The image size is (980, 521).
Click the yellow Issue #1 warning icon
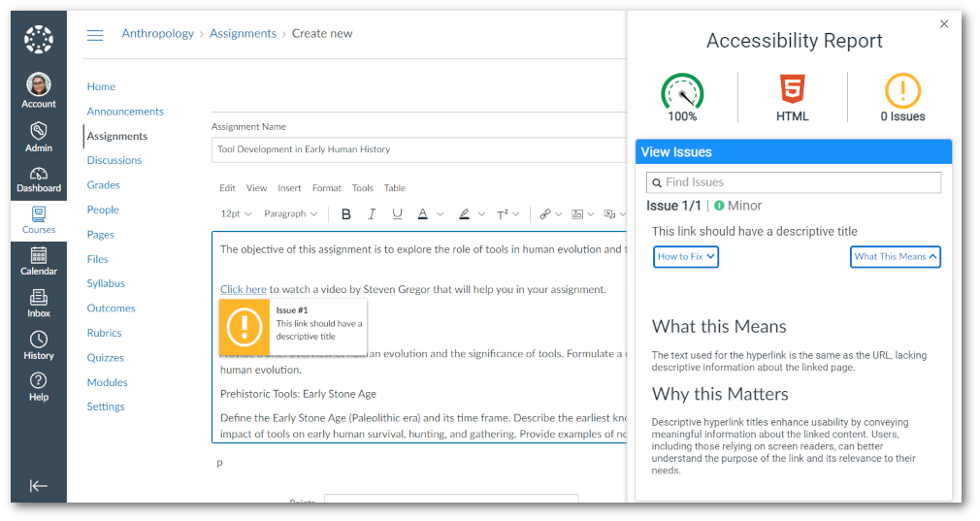pos(245,327)
